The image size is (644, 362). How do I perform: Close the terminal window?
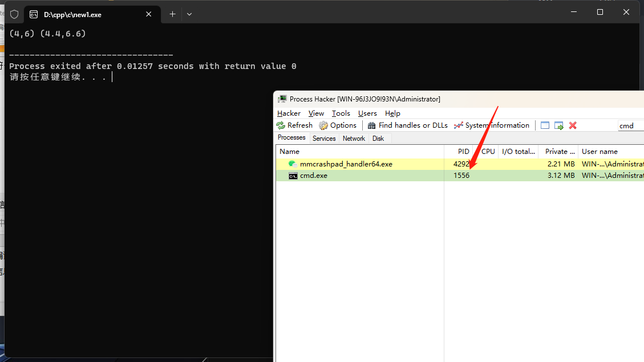[x=626, y=12]
